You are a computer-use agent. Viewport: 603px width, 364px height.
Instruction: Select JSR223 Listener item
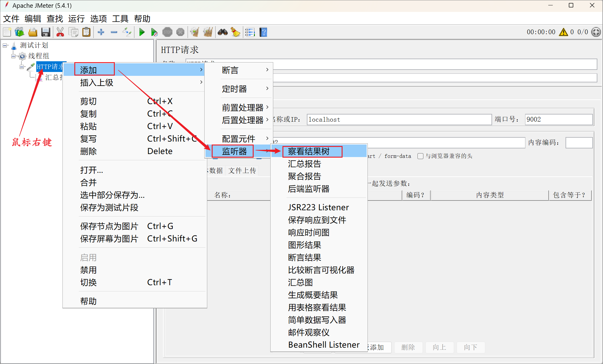319,207
